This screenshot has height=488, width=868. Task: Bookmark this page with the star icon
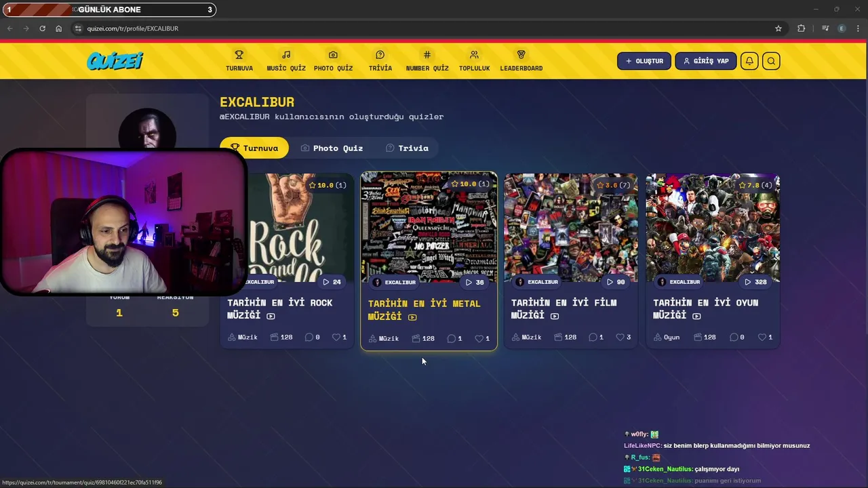pyautogui.click(x=778, y=28)
